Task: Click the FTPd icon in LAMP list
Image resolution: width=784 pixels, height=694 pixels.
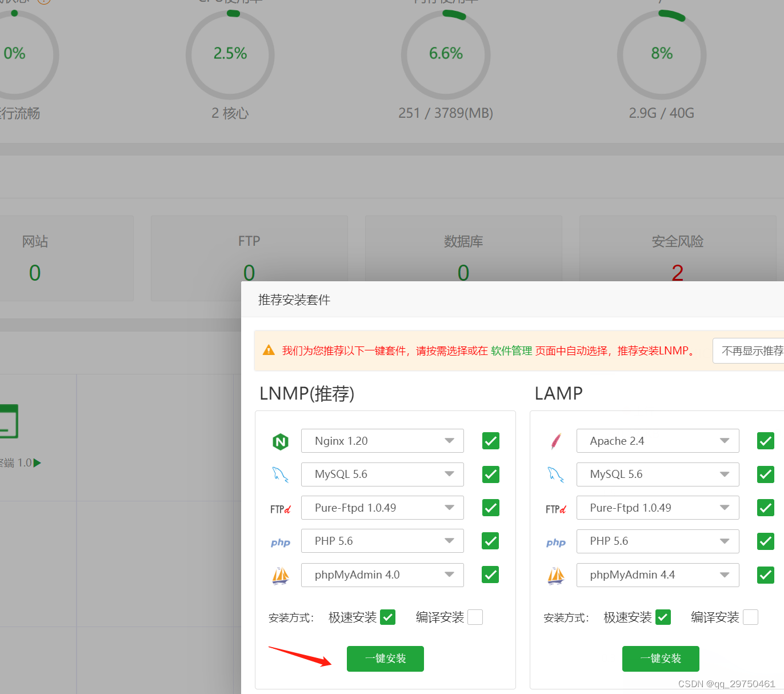Action: point(556,509)
